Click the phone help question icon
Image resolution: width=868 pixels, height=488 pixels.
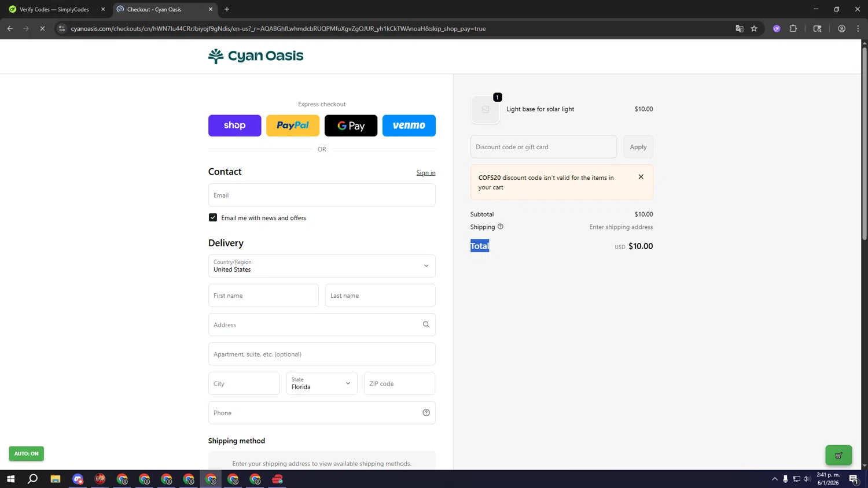click(x=426, y=413)
